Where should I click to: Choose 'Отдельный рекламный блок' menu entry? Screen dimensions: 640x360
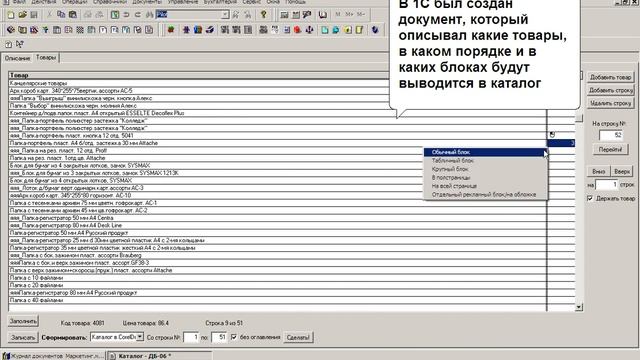click(x=485, y=195)
